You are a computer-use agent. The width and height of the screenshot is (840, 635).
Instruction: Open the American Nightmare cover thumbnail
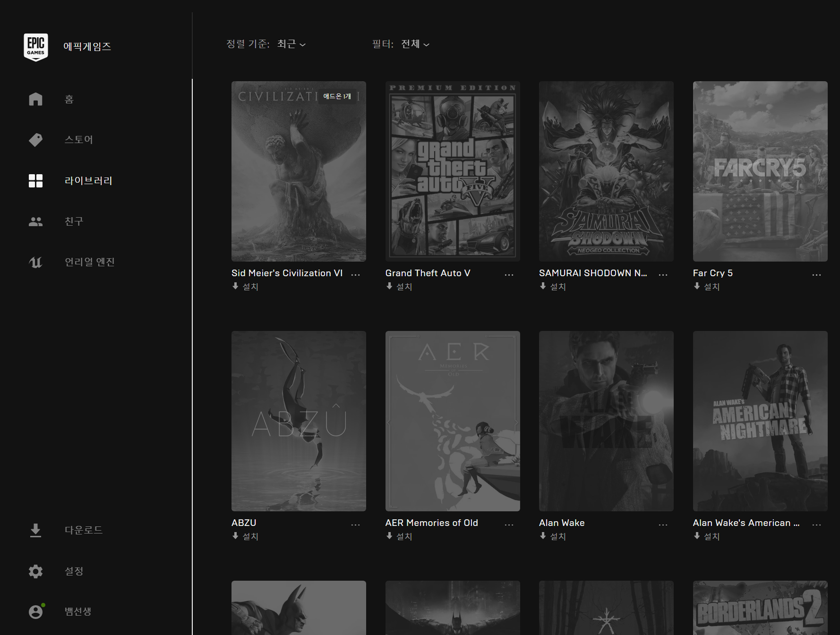click(x=760, y=421)
